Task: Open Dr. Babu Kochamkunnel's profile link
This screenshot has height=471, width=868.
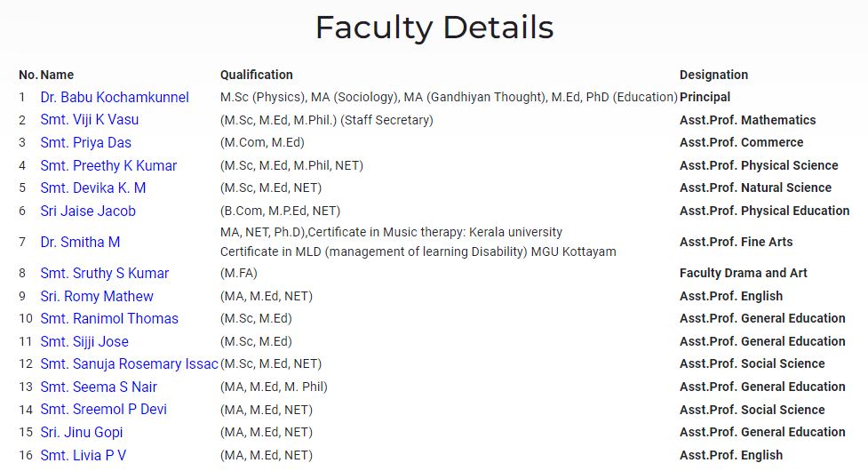Action: [115, 98]
